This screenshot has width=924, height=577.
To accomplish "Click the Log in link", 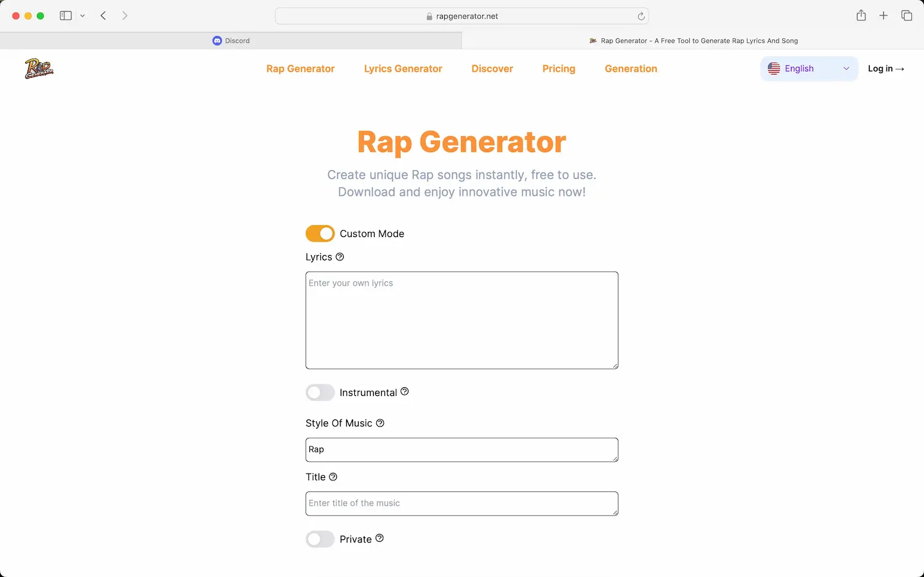I will [x=886, y=68].
